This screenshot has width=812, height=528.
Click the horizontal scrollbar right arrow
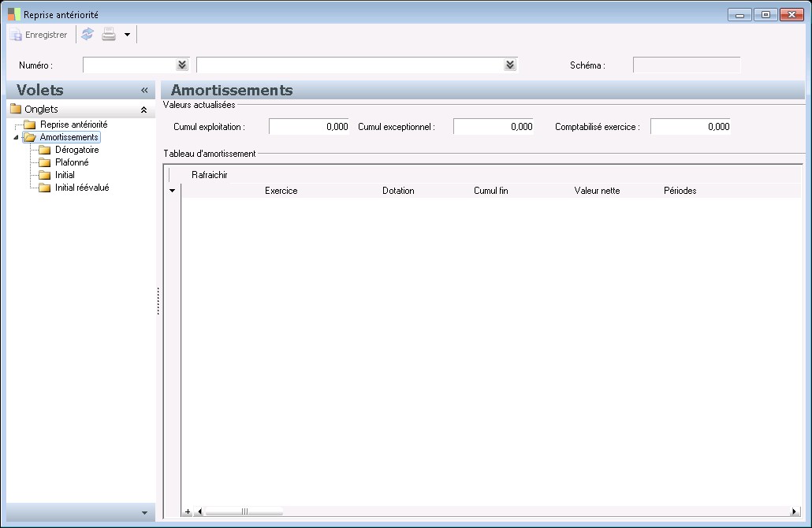tap(794, 511)
